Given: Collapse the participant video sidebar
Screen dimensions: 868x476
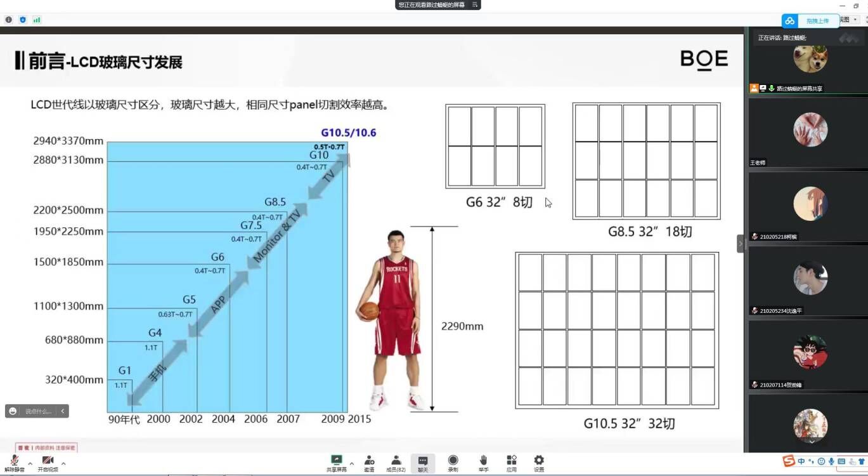Looking at the screenshot, I should tap(740, 244).
